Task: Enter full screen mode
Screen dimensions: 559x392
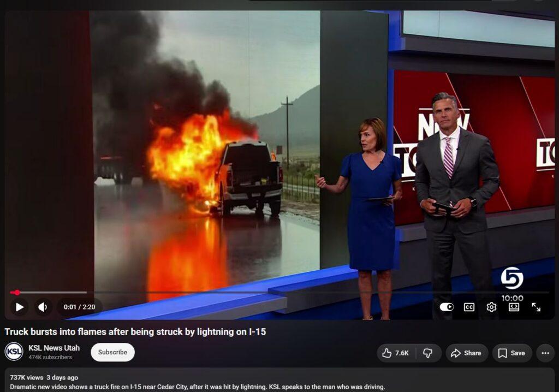Action: (536, 307)
